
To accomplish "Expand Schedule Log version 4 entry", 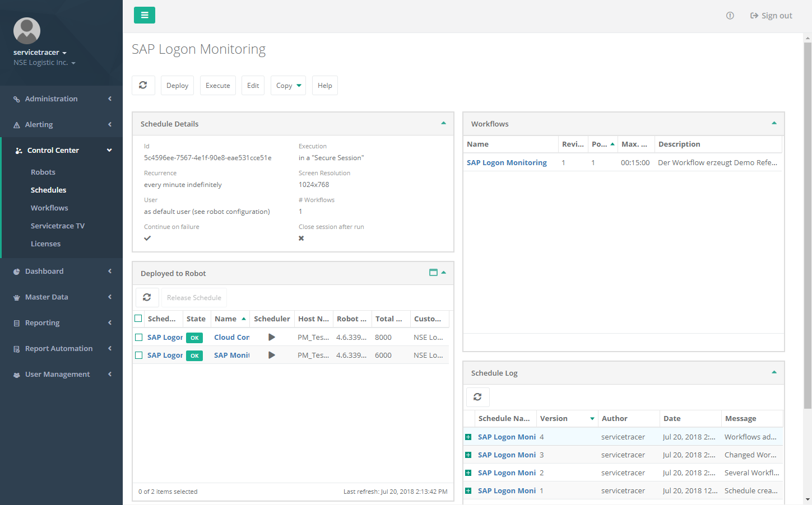I will tap(468, 437).
